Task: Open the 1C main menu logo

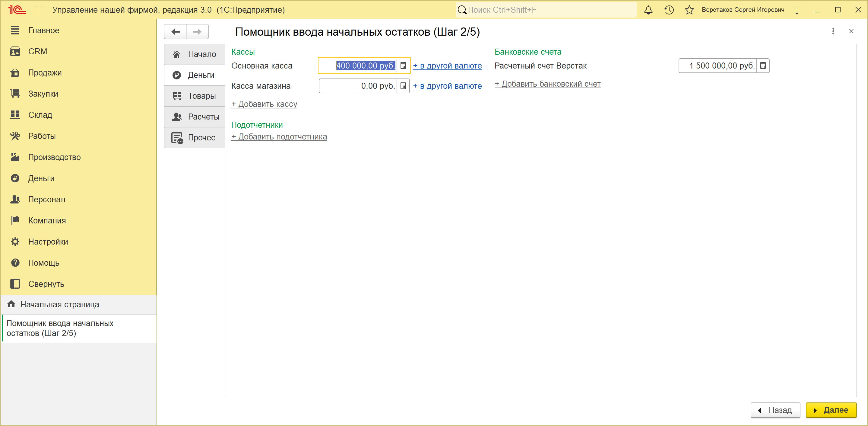Action: pyautogui.click(x=17, y=10)
